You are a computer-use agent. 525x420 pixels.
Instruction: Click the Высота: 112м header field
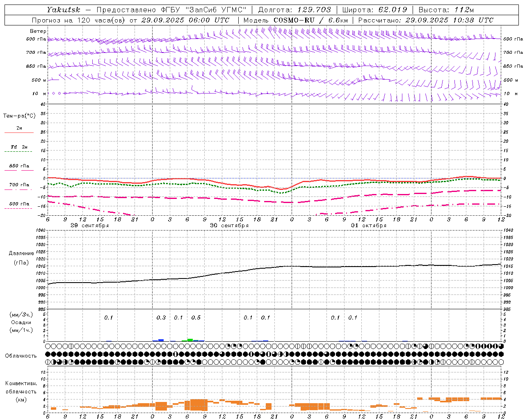point(447,10)
